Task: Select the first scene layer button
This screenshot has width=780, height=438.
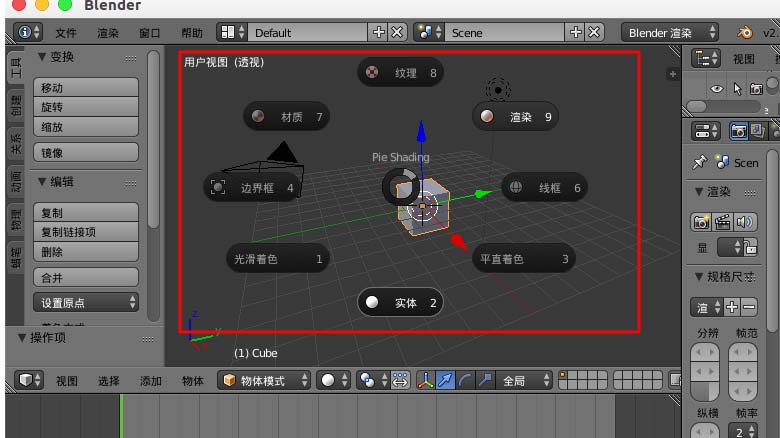Action: [x=564, y=376]
